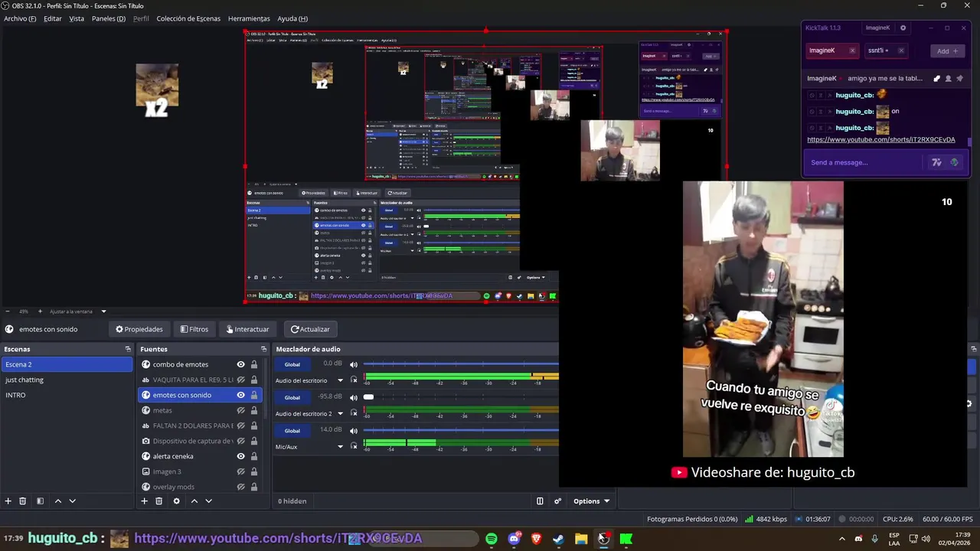Open the mixer Options dropdown
980x551 pixels.
591,501
